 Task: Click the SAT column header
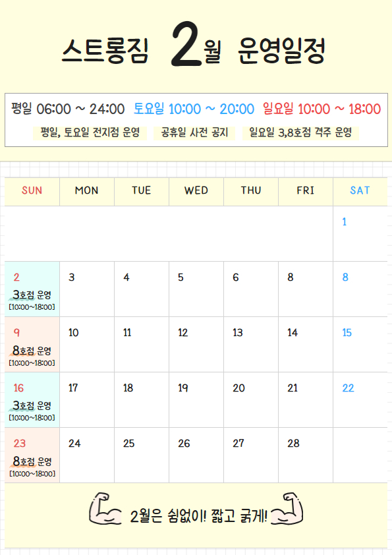click(x=360, y=192)
